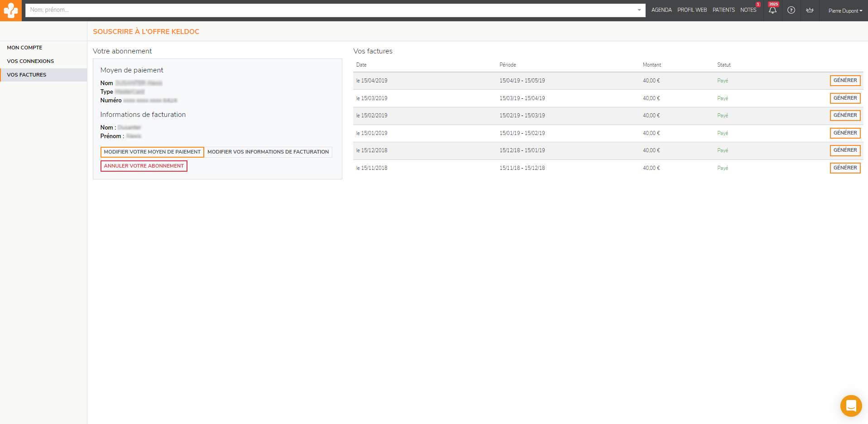Select Mon Compte in sidebar
This screenshot has height=424, width=868.
24,48
